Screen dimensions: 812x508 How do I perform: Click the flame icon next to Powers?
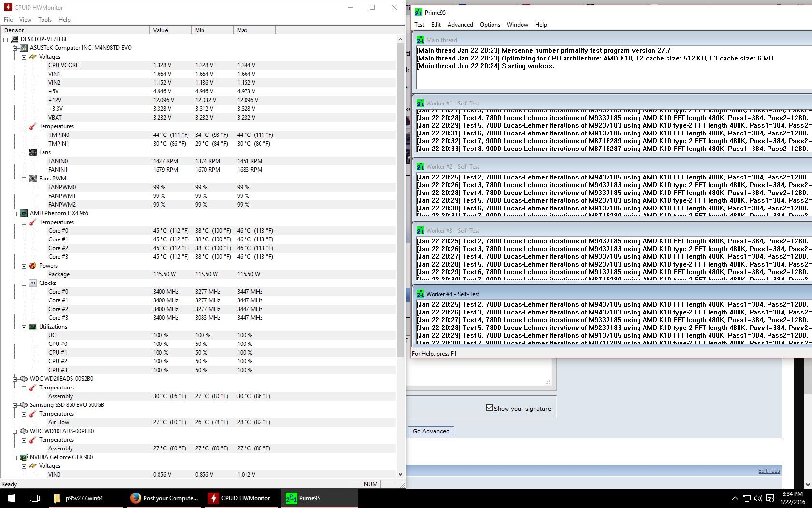(x=32, y=266)
